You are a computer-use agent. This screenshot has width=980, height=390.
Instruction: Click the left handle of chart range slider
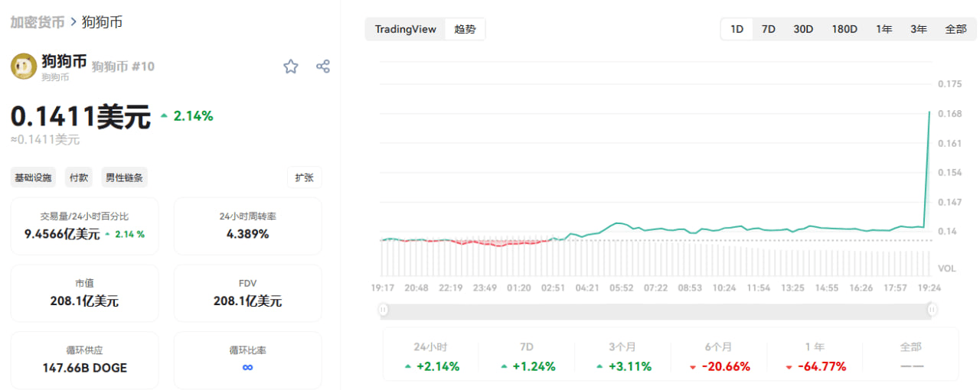coord(383,309)
